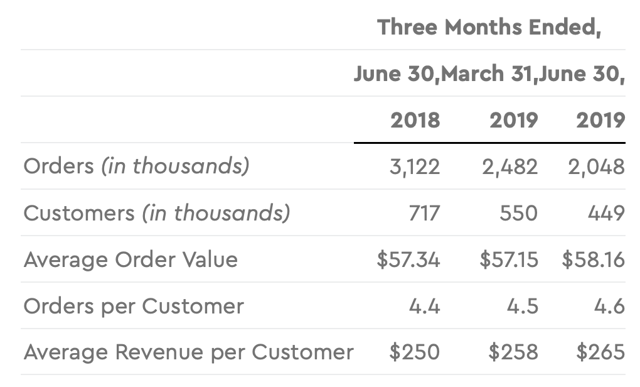640x387 pixels.
Task: Select the March 31, column header
Action: click(489, 74)
